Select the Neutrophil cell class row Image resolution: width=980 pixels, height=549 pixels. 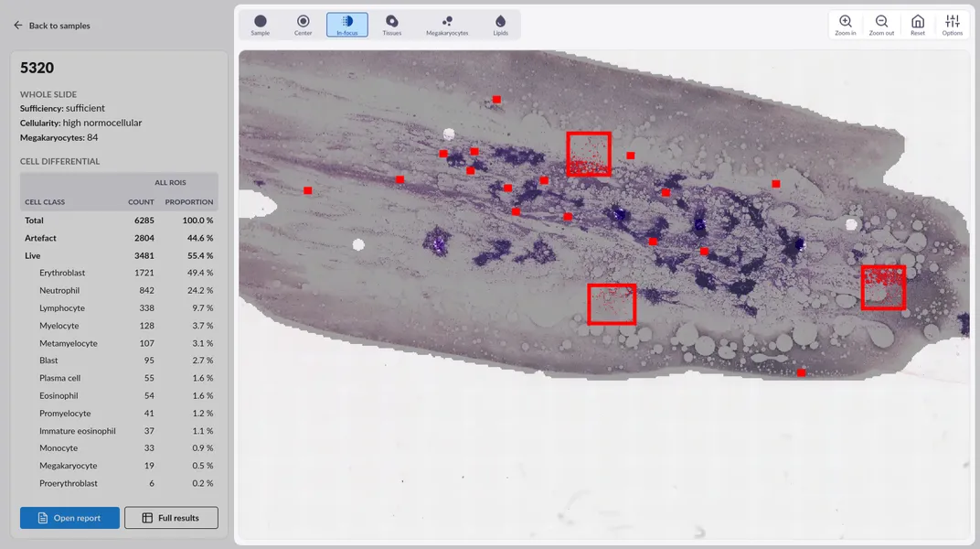pyautogui.click(x=119, y=290)
